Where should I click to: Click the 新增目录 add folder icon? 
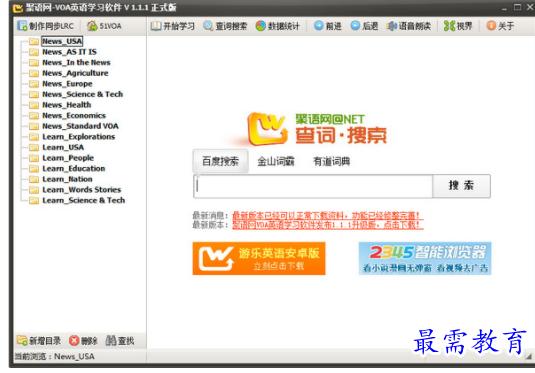tap(22, 340)
